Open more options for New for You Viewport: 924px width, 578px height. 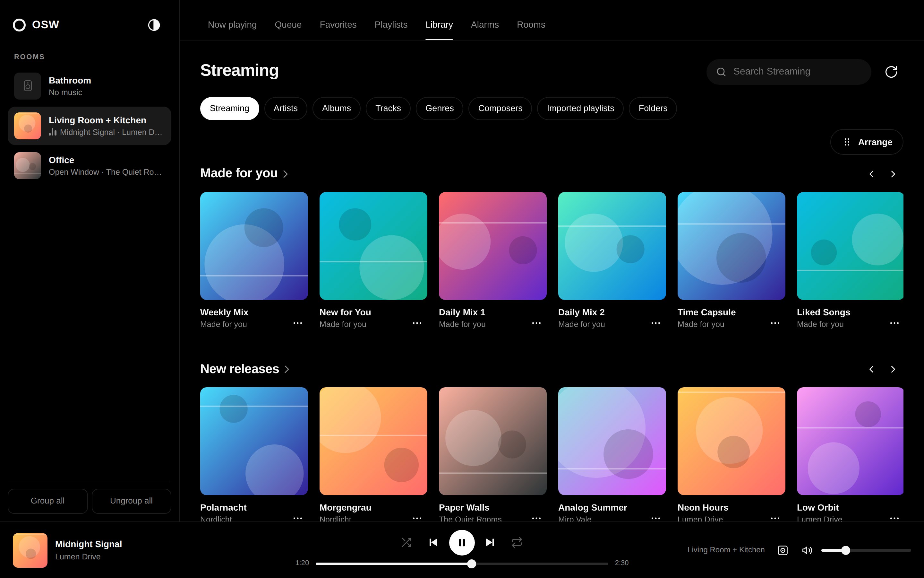[417, 323]
